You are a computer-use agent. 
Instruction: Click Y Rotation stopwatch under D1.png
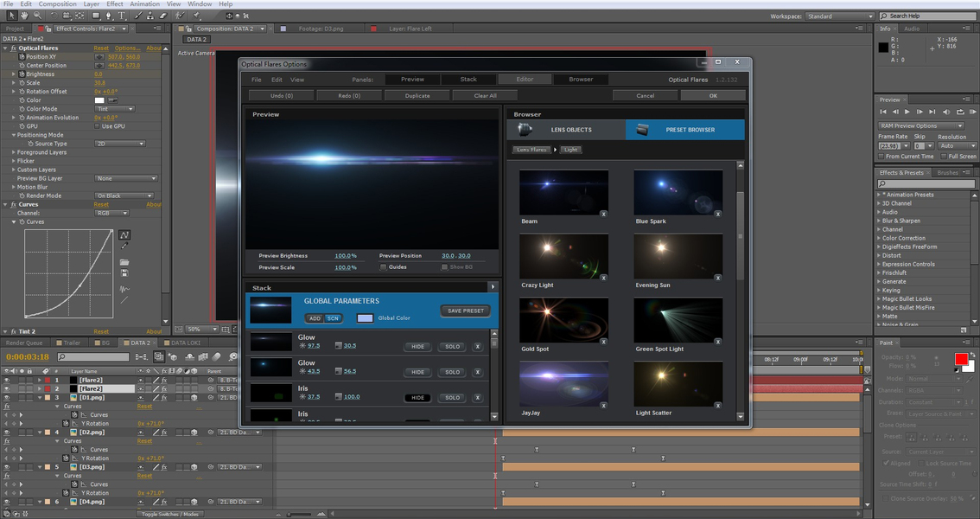tap(66, 423)
